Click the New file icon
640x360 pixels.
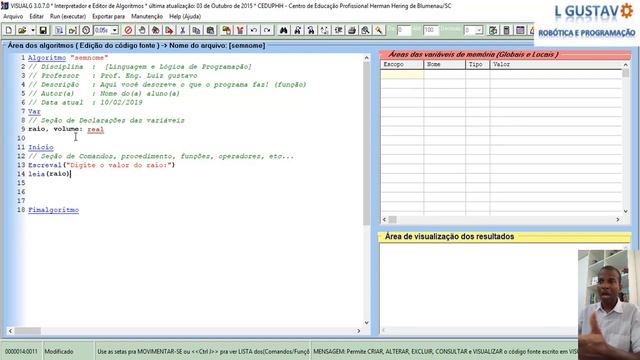click(x=9, y=30)
